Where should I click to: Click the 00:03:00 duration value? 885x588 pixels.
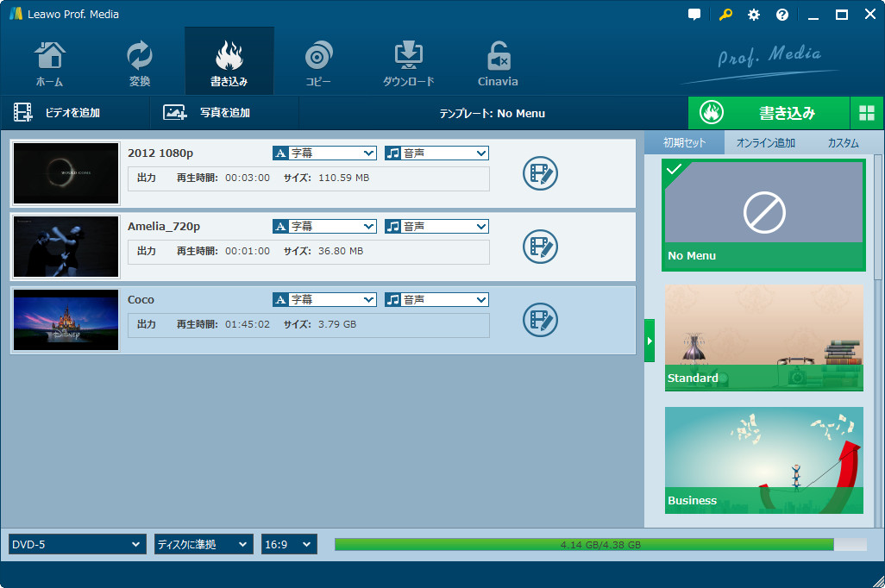(x=248, y=178)
